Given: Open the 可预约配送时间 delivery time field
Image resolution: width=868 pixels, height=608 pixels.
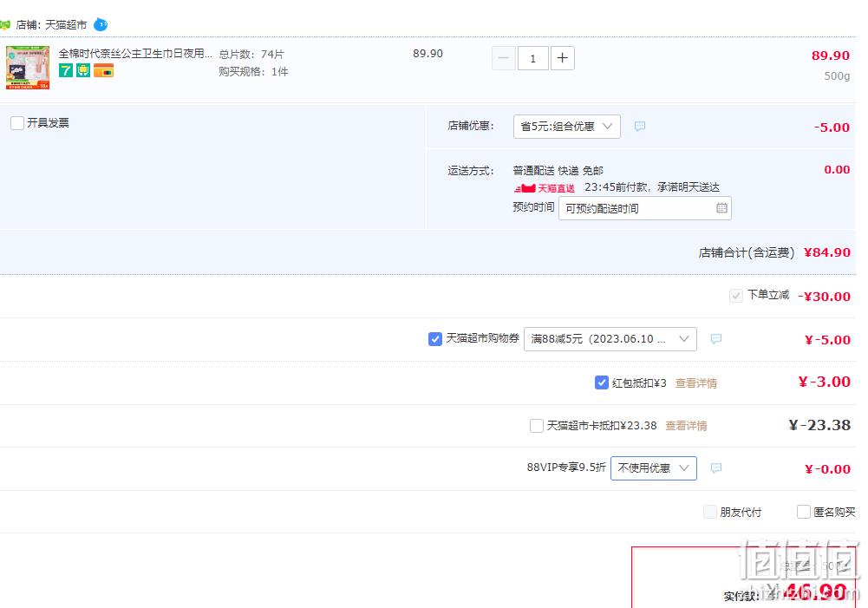Looking at the screenshot, I should (x=645, y=208).
